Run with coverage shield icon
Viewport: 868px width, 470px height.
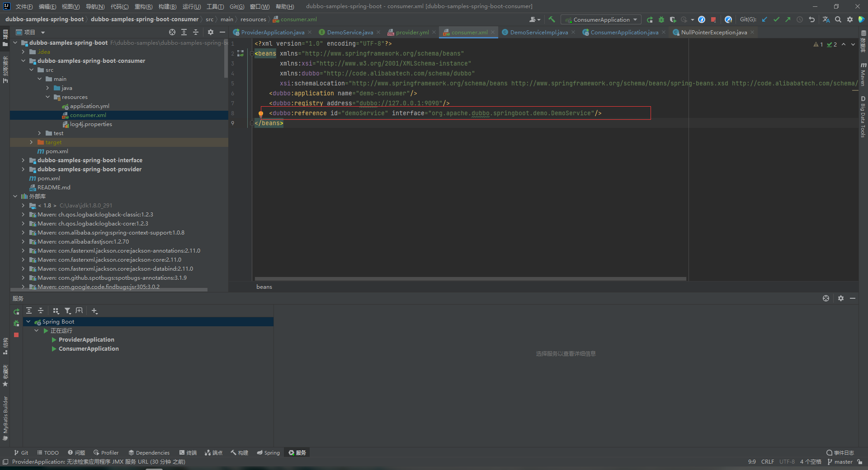point(673,19)
